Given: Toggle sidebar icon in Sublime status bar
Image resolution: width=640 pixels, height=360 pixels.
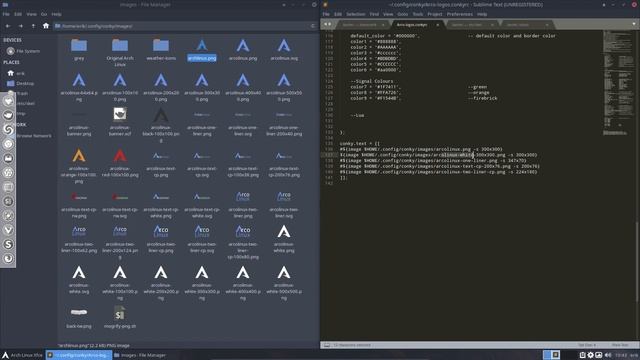Looking at the screenshot, I should (x=327, y=345).
